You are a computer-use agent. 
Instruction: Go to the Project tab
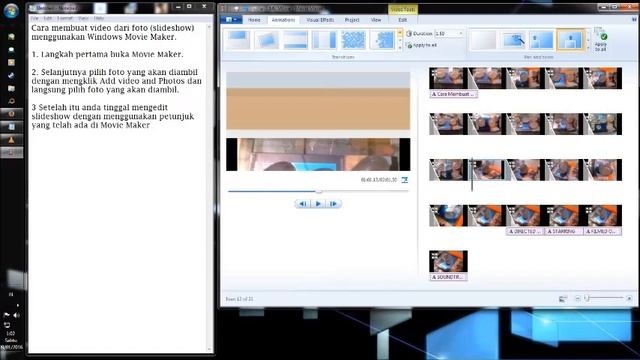(x=352, y=20)
